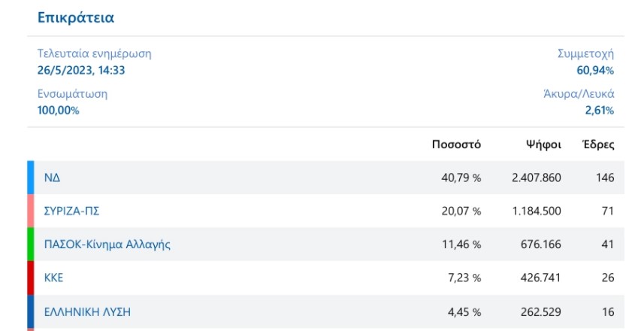644x331 pixels.
Task: Open ΠΑΣΟΚ-Κίνημα Αλλαγής party details
Action: [107, 244]
